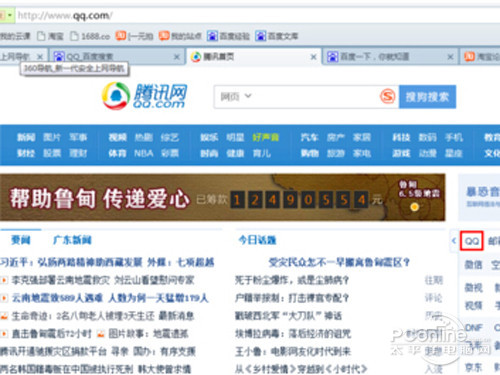Click the Sogou S icon in search box
This screenshot has width=500, height=375.
[387, 97]
